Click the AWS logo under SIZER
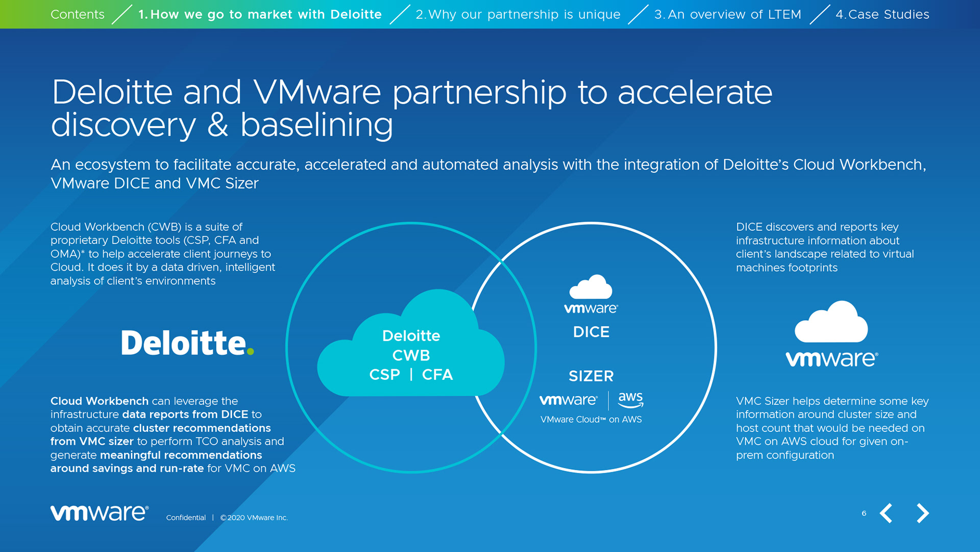980x552 pixels. [x=630, y=400]
